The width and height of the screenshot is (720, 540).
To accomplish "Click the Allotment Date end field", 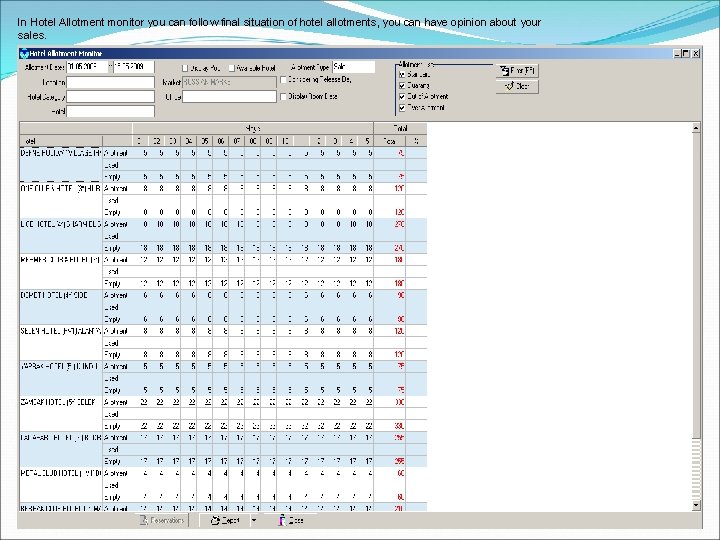I will (x=134, y=67).
